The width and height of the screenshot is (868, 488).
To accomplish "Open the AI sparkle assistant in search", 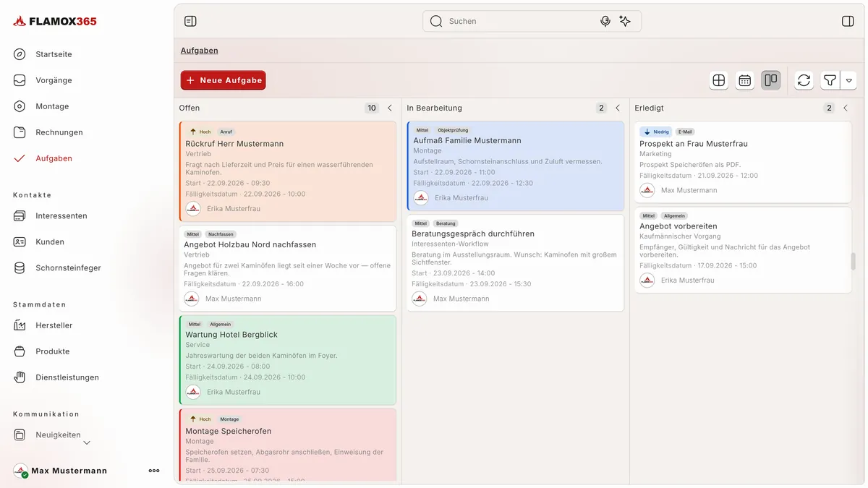I will click(625, 21).
